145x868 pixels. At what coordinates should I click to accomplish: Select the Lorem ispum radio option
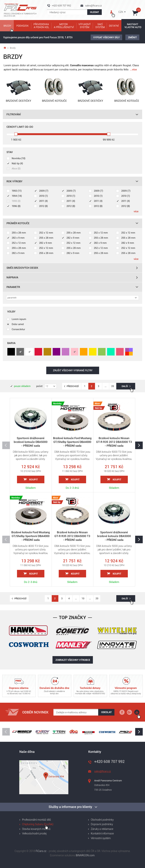pyautogui.click(x=8, y=319)
